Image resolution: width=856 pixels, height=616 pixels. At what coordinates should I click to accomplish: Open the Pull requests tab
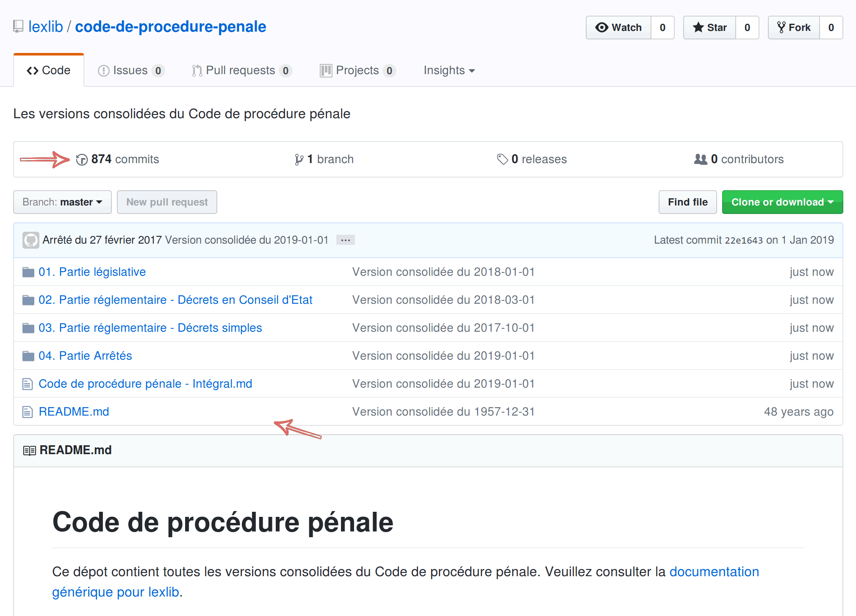(x=242, y=70)
